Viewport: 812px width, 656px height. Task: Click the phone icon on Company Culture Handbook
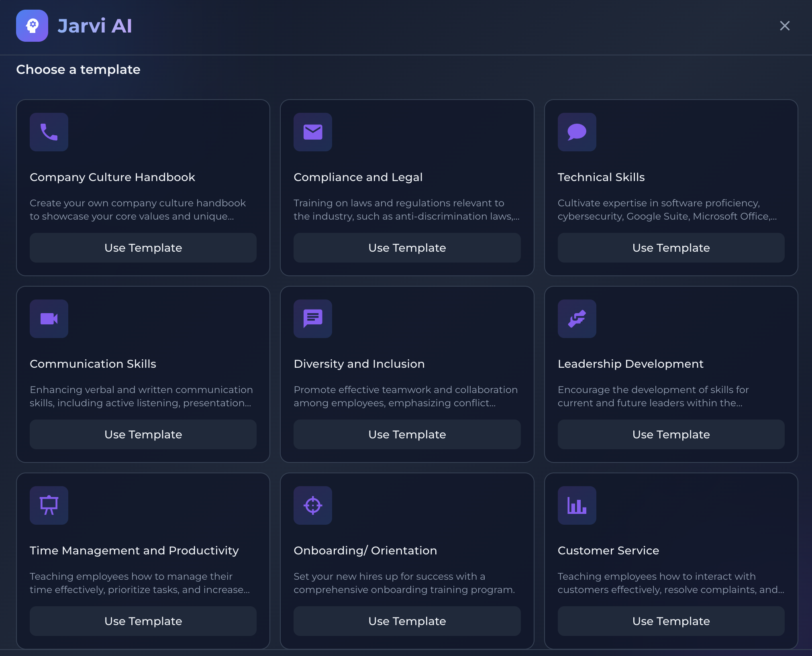(x=49, y=132)
